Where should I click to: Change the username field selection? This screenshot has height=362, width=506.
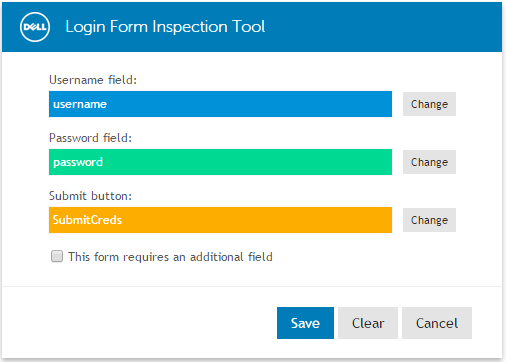[429, 104]
